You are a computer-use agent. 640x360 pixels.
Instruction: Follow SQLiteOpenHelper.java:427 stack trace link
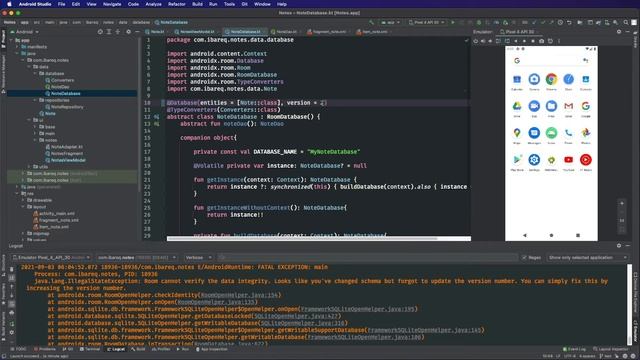point(296,316)
